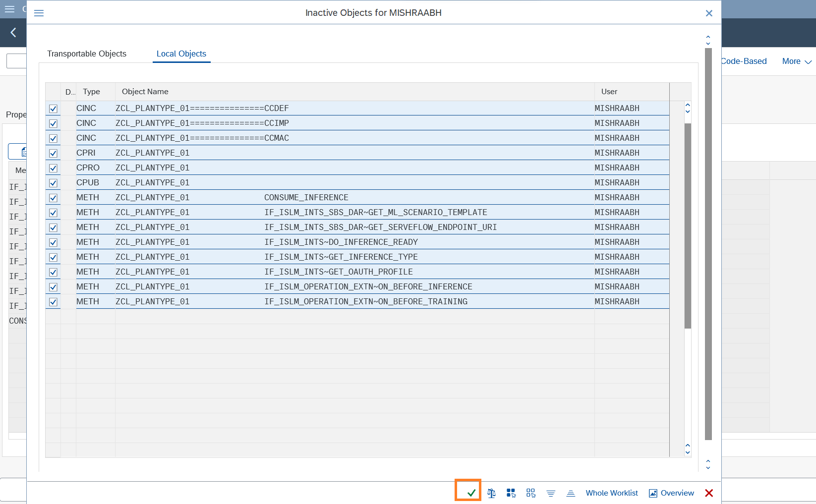
Task: Click the red X Cancel icon
Action: click(x=709, y=493)
